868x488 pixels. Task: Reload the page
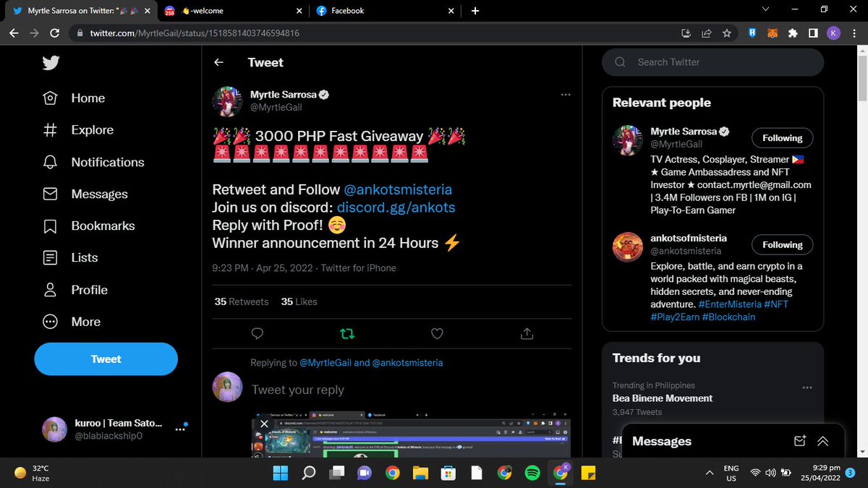pos(55,33)
